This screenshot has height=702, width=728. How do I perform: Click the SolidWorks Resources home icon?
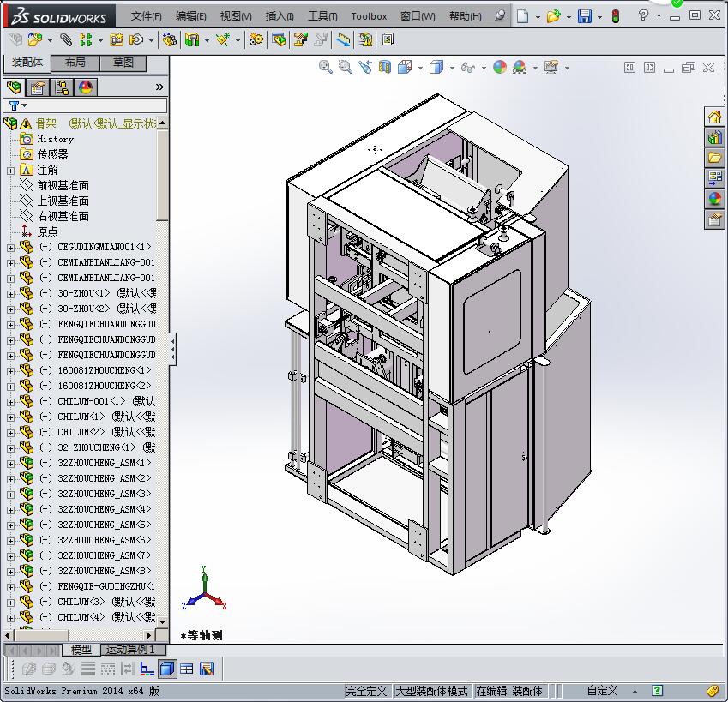click(x=715, y=117)
